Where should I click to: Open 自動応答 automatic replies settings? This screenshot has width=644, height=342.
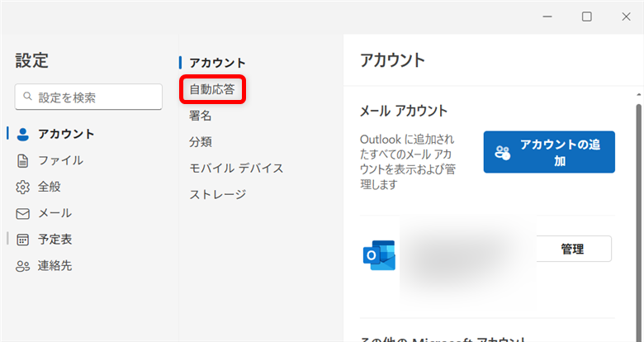212,89
